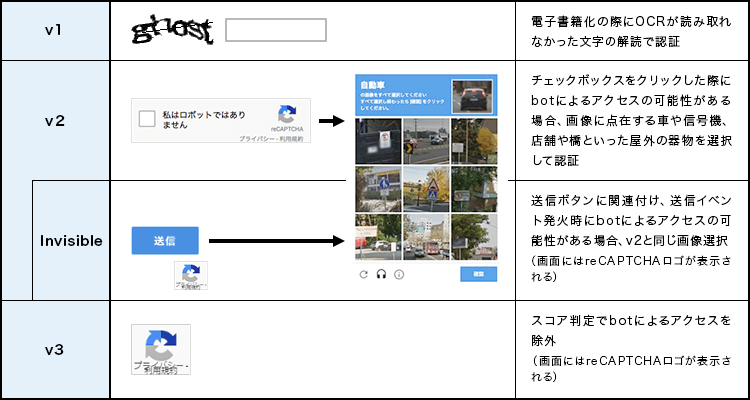Image resolution: width=750 pixels, height=400 pixels.
Task: Select the bottom-left parked cars tile
Action: tap(378, 236)
